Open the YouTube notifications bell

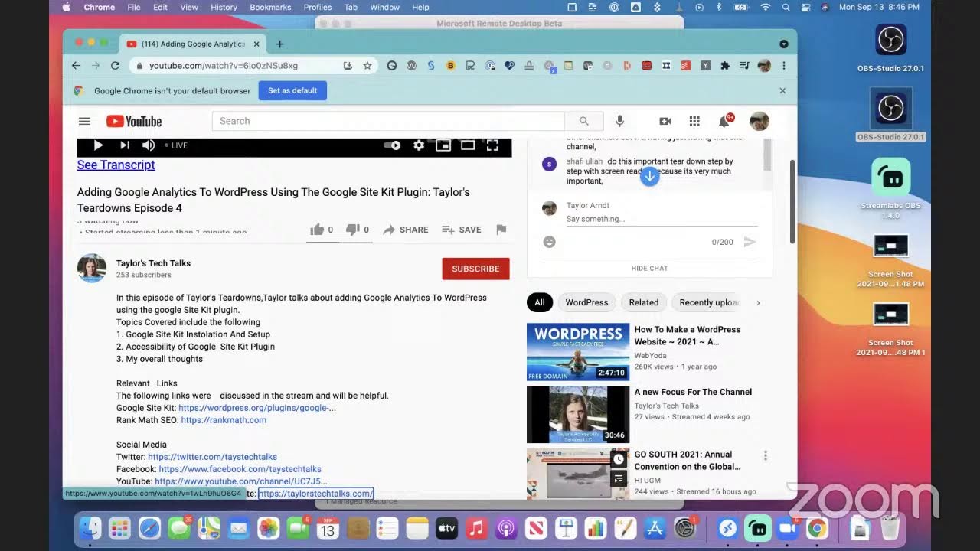coord(724,121)
